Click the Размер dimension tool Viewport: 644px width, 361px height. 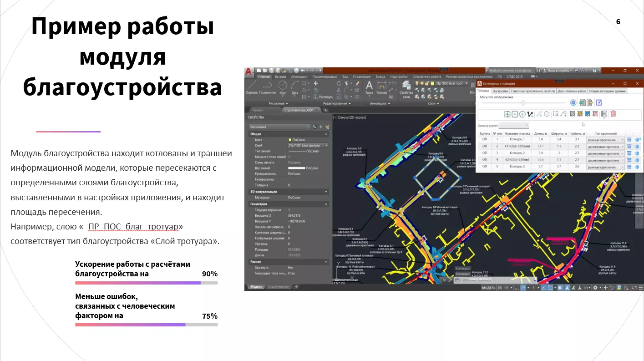[x=382, y=86]
